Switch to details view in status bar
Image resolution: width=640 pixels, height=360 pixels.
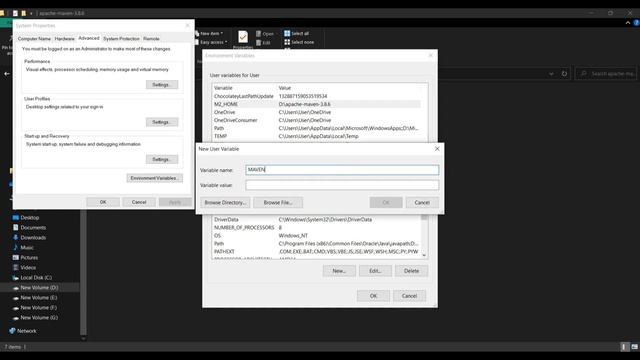[x=624, y=347]
